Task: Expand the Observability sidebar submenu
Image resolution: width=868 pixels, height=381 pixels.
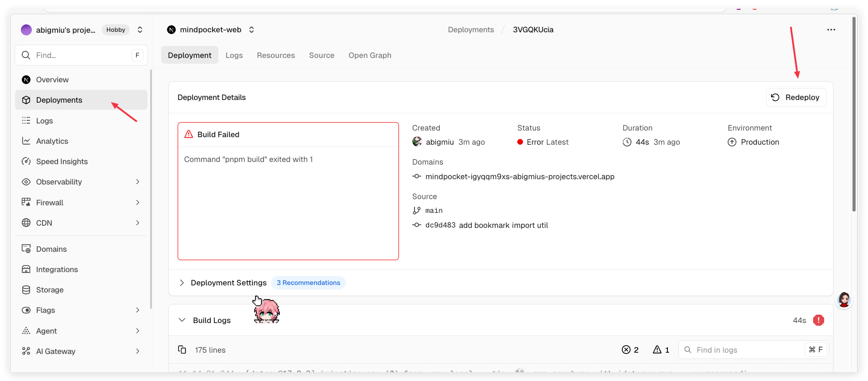Action: [137, 182]
